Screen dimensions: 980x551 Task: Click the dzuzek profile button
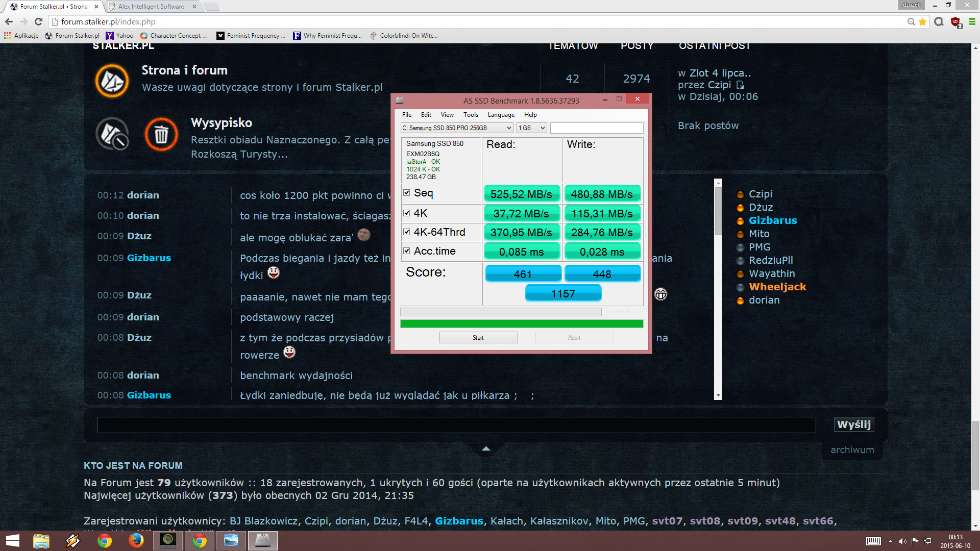point(912,5)
